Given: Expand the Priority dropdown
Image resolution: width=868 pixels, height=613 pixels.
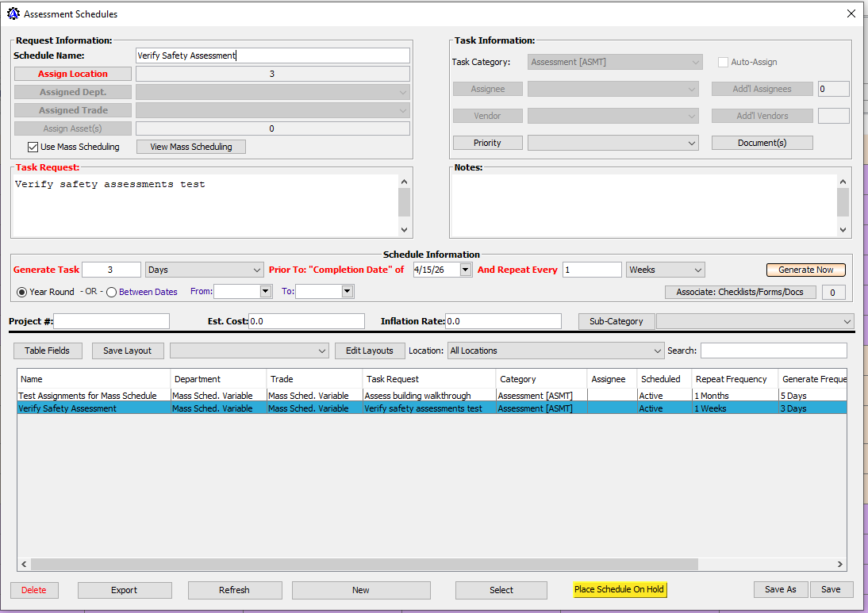Looking at the screenshot, I should click(x=693, y=144).
